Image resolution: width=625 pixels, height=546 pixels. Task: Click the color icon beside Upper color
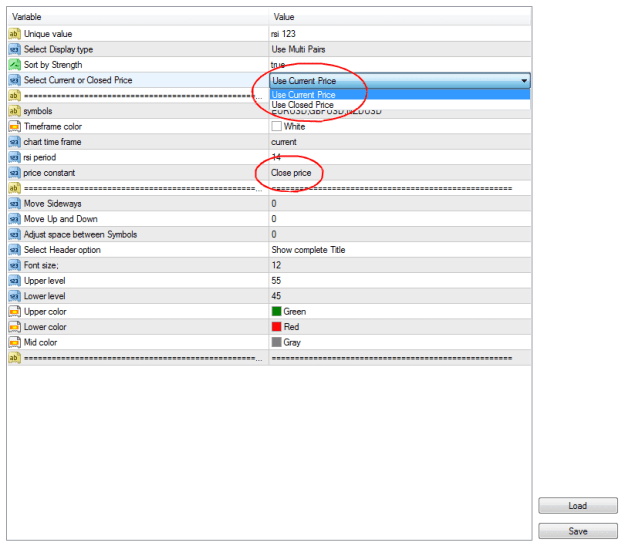14,312
